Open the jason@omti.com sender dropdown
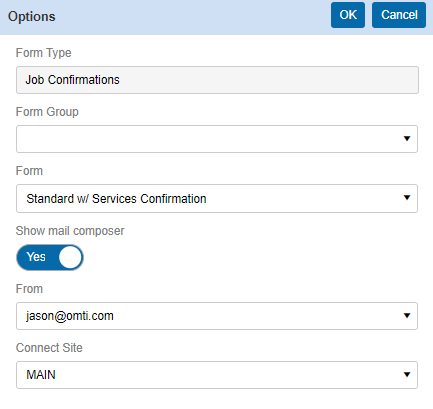The height and width of the screenshot is (409, 433). 217,316
